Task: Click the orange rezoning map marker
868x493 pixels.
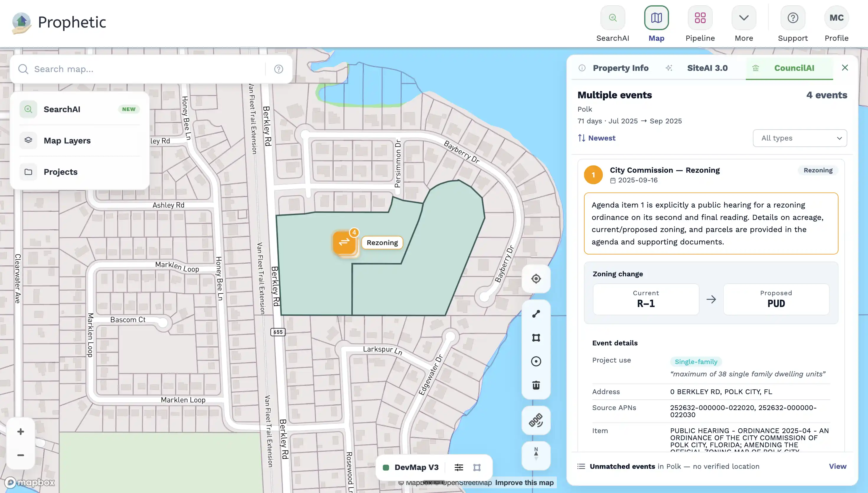Action: 345,242
